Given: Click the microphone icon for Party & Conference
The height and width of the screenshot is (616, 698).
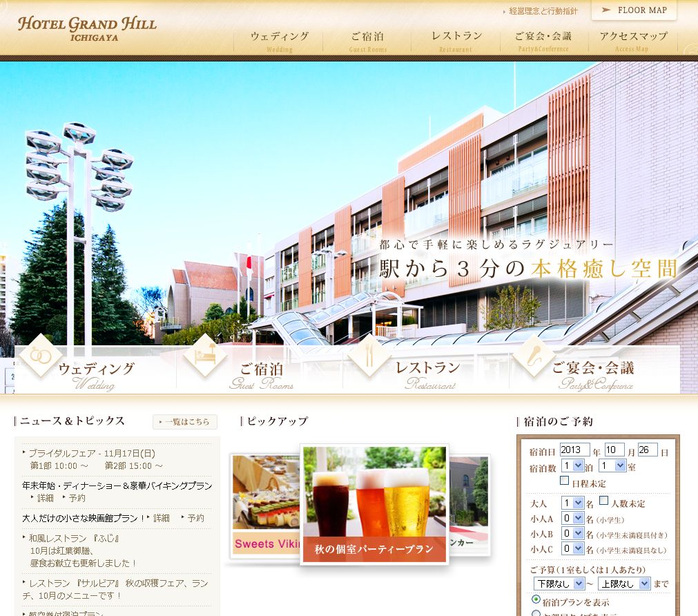Looking at the screenshot, I should [x=534, y=356].
